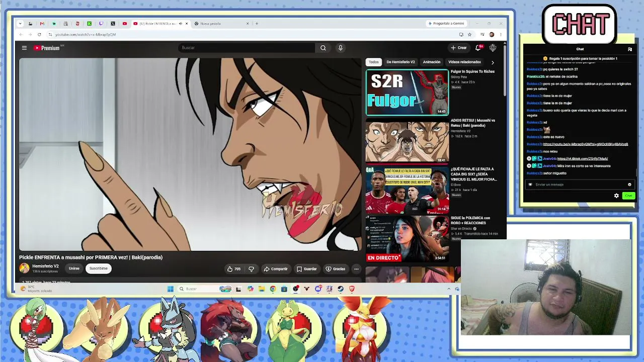This screenshot has height=362, width=644.
Task: Open Hemisferio V2 channel name link
Action: [x=46, y=266]
